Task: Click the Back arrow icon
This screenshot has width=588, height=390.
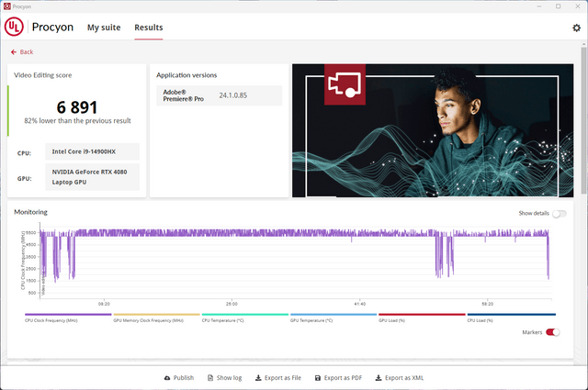Action: tap(14, 52)
